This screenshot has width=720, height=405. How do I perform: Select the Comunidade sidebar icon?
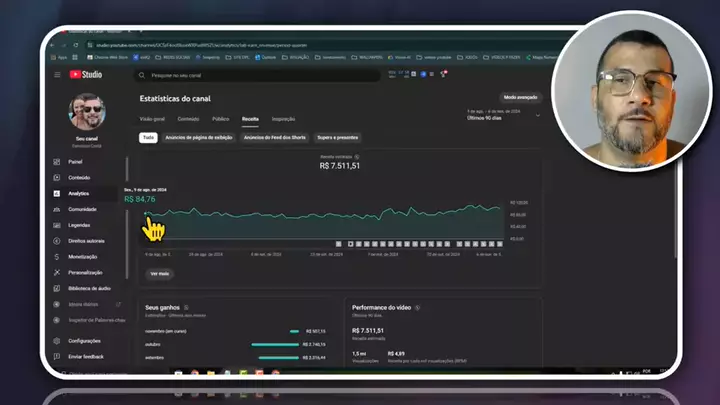click(58, 209)
